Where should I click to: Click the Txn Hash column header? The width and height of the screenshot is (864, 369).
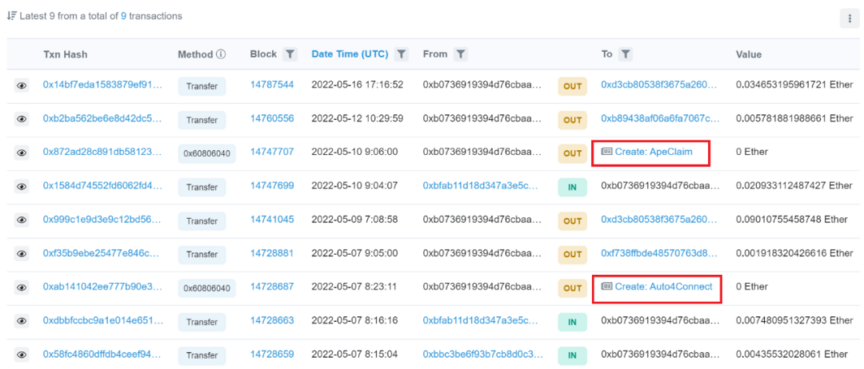pyautogui.click(x=65, y=55)
